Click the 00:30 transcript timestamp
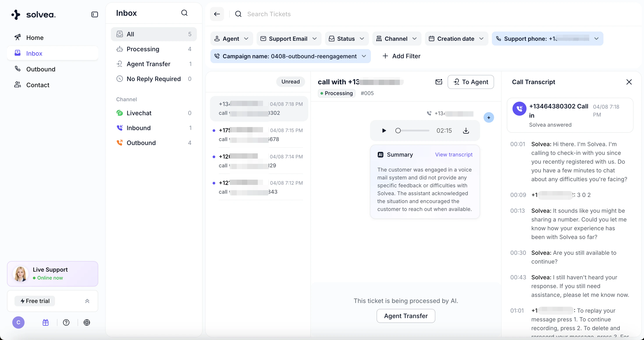Viewport: 644px width, 340px height. coord(518,253)
